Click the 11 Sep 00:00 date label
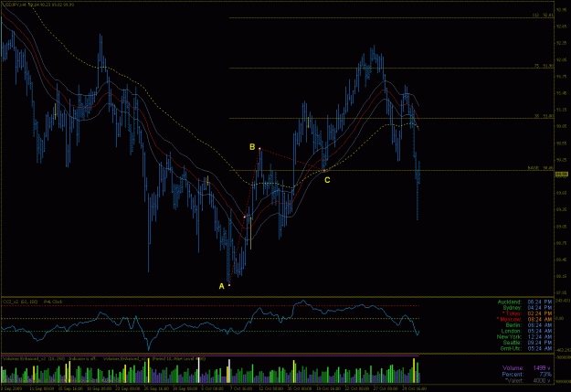This screenshot has width=571, height=392. pos(41,388)
